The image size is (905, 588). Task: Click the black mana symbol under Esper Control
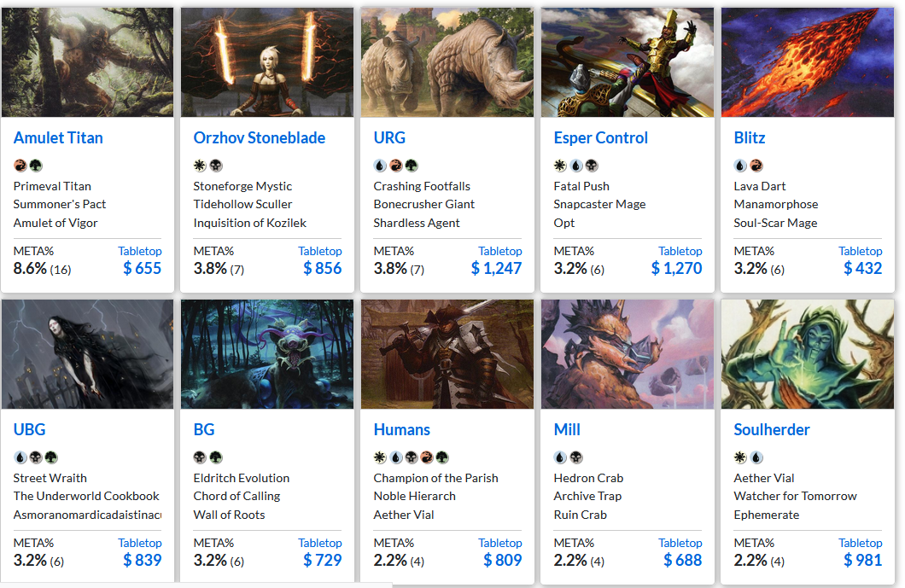[x=592, y=166]
